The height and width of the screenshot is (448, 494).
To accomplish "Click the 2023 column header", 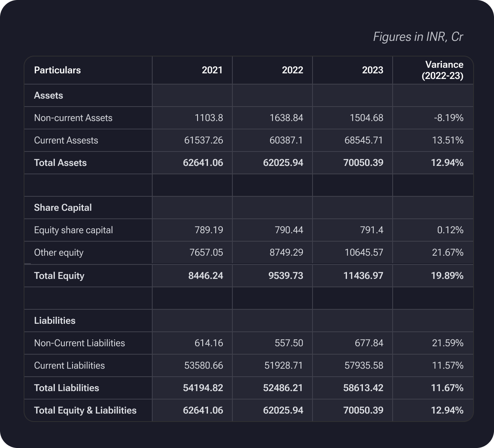I will tap(372, 70).
